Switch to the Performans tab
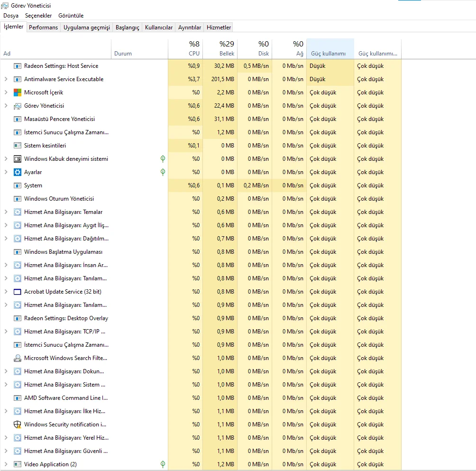Screen dimensions: 476x471 43,28
